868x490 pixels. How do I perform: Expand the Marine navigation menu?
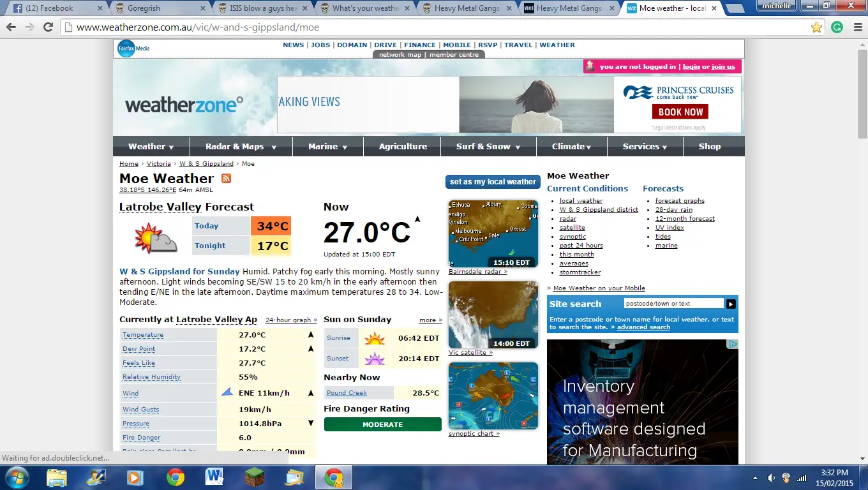[x=328, y=146]
